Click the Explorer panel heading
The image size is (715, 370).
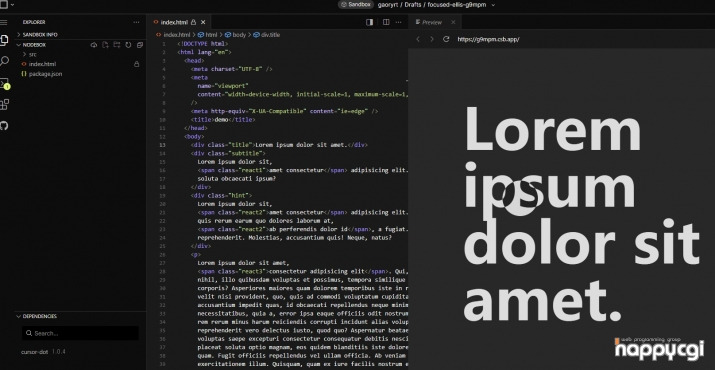[34, 22]
